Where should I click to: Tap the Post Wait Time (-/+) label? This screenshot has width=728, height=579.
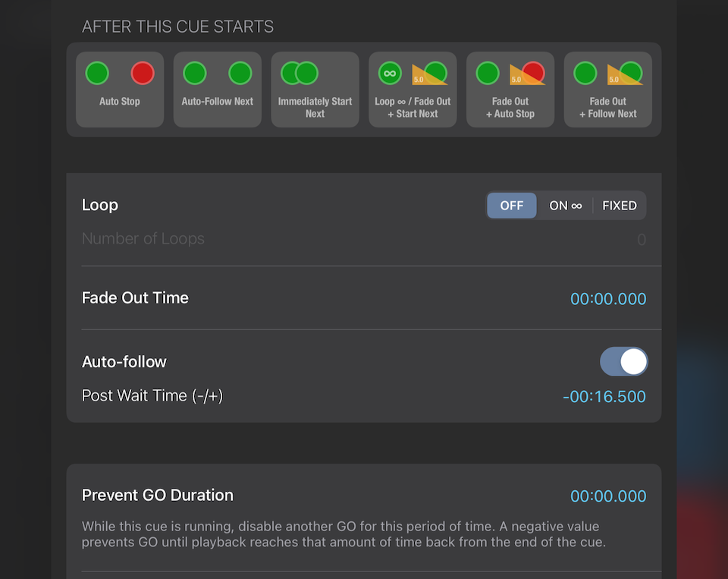click(x=152, y=395)
